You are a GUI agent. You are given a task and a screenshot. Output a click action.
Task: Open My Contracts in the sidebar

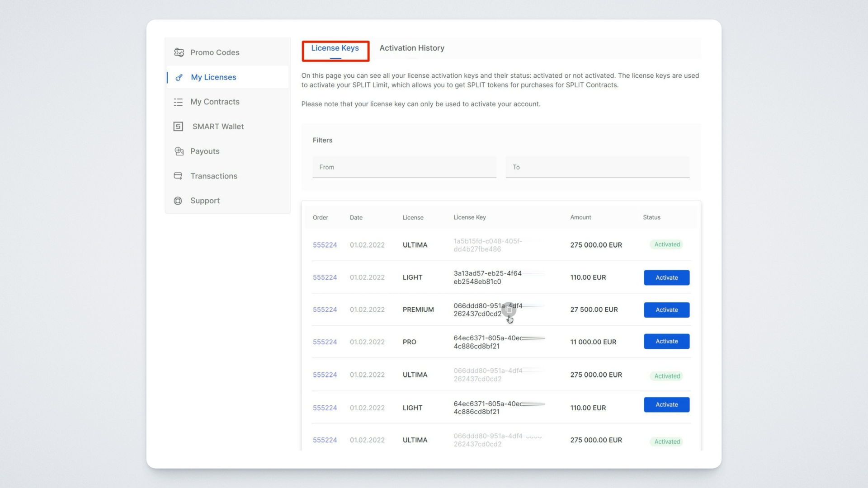pos(215,102)
